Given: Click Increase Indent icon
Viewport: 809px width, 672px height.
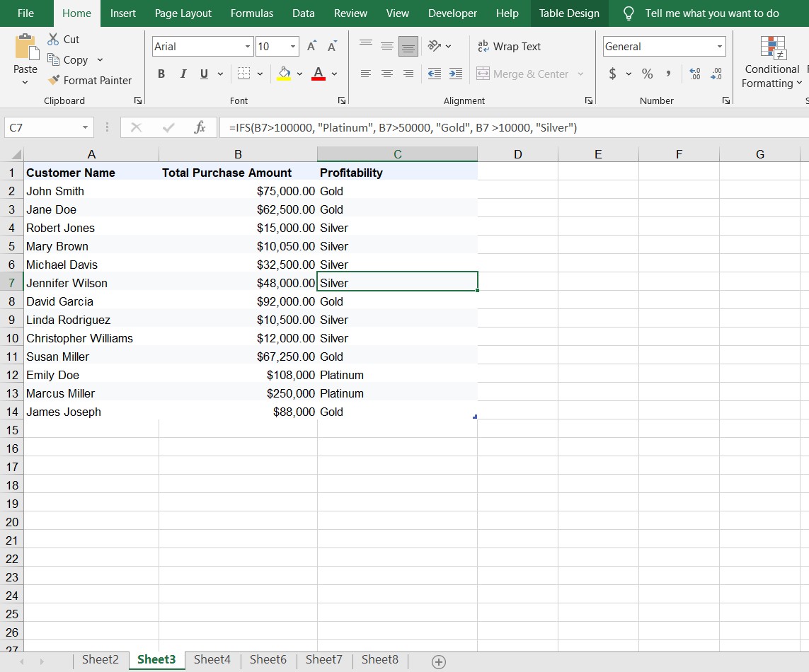Looking at the screenshot, I should (456, 74).
